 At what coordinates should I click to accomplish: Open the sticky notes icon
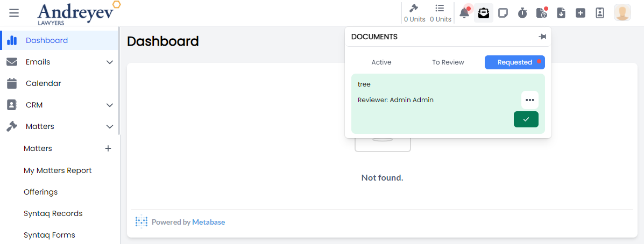click(503, 13)
